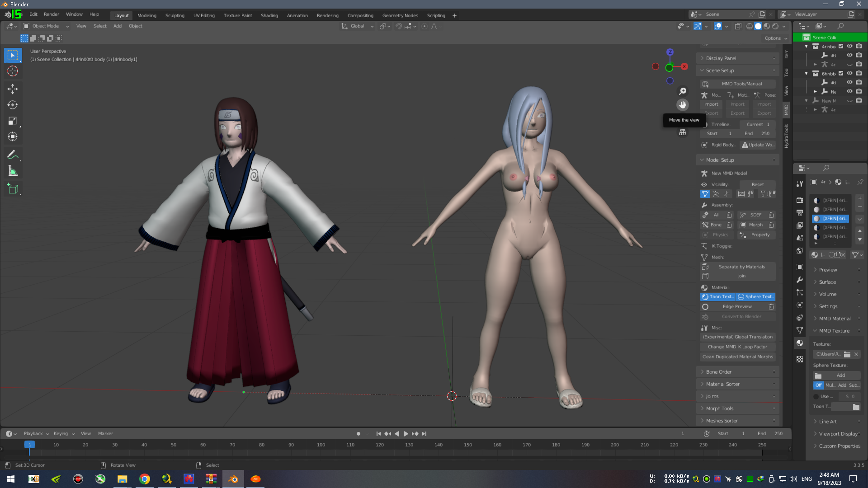
Task: Select the Measure tool
Action: click(13, 171)
